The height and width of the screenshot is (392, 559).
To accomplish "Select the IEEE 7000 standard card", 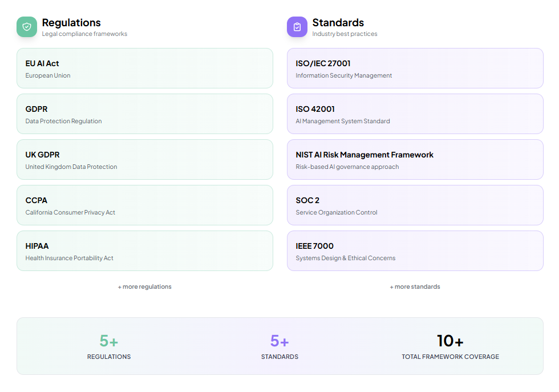I will pos(415,251).
